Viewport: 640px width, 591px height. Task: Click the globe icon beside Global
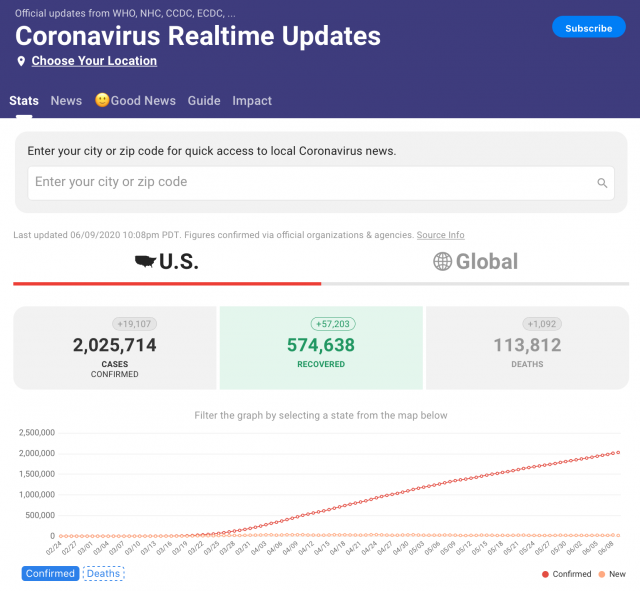coord(442,262)
